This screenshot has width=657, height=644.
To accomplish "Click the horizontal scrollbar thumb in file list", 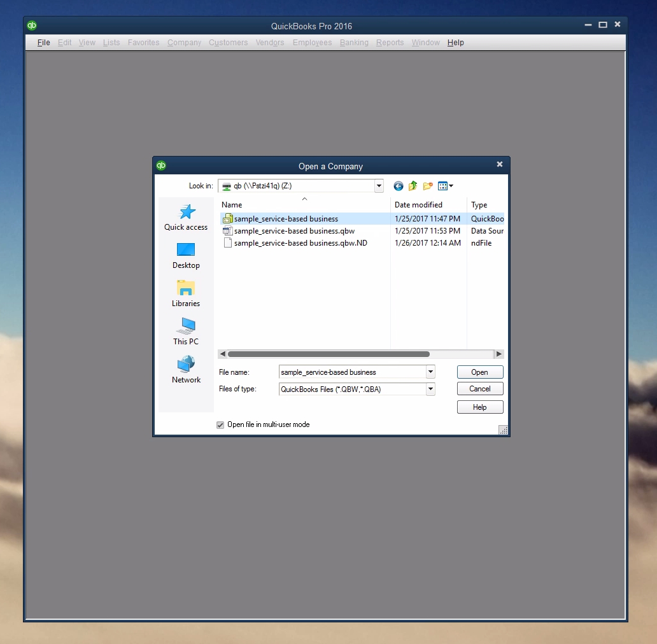I will coord(328,354).
